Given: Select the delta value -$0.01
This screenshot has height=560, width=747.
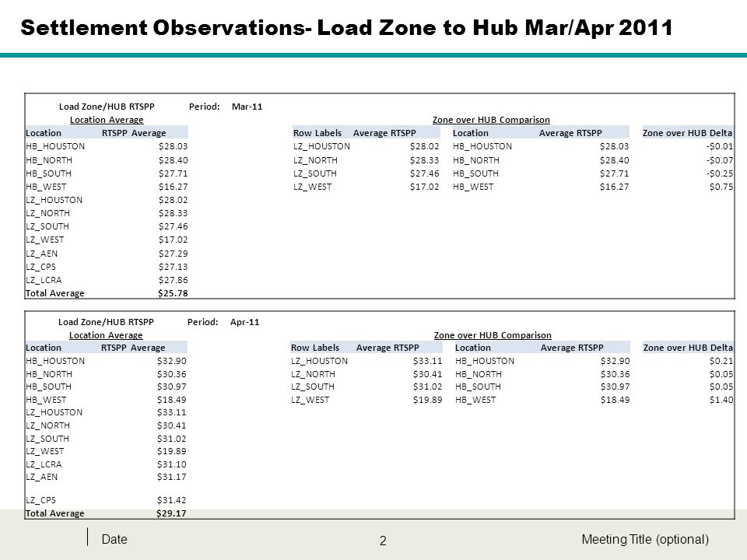Looking at the screenshot, I should coord(720,146).
